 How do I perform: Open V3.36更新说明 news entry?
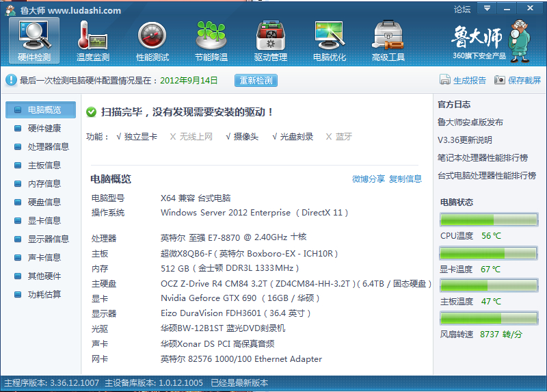[x=465, y=140]
